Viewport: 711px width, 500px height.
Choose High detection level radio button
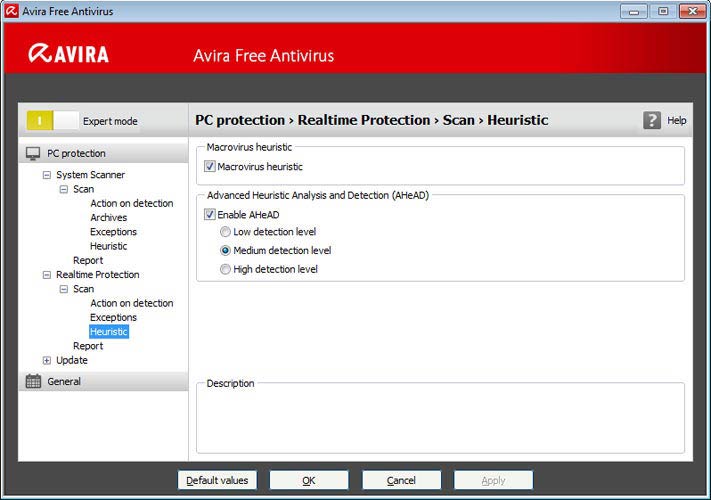[x=226, y=269]
